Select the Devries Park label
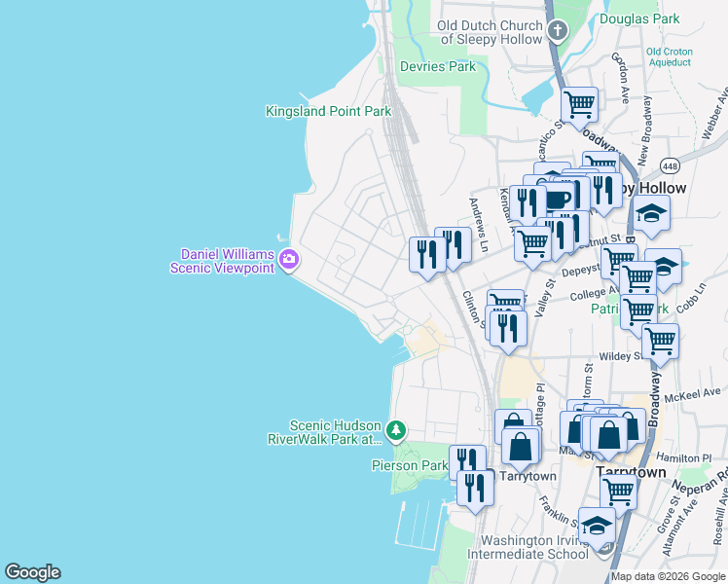 [438, 67]
